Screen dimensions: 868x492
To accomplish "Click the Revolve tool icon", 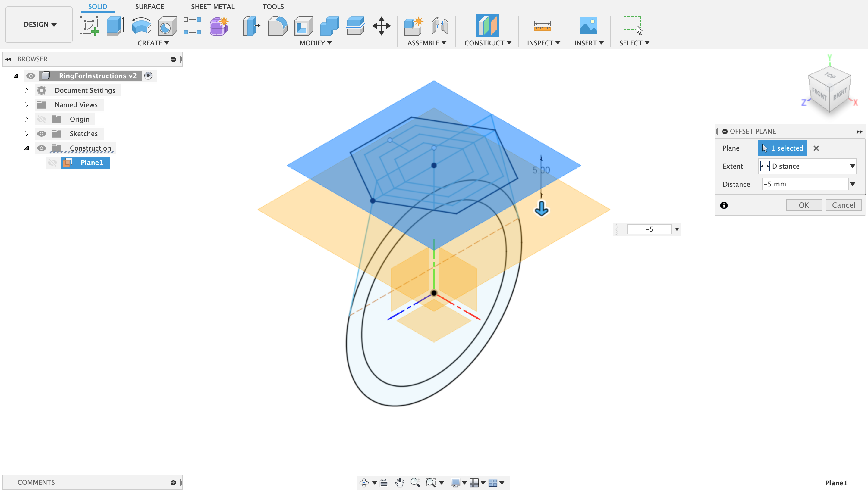I will 141,26.
